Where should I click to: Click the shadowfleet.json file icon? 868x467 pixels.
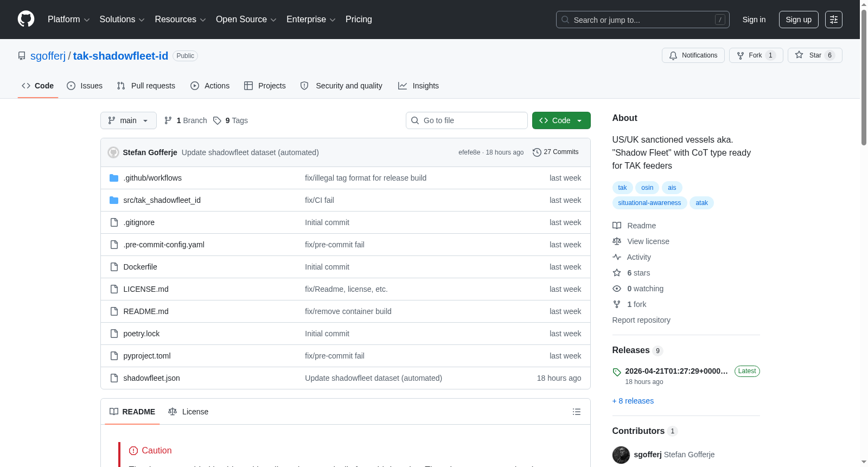point(114,378)
